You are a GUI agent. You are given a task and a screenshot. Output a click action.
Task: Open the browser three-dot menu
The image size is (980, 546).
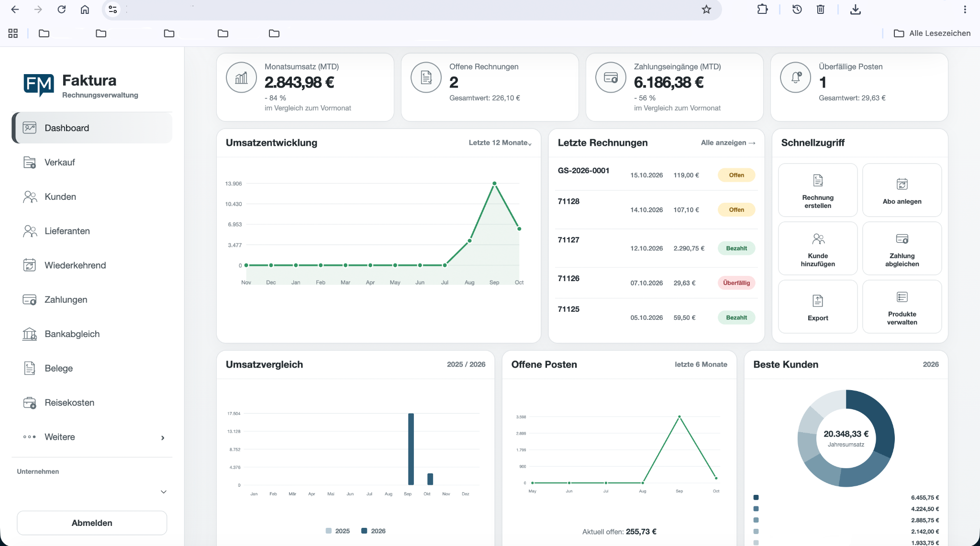(x=965, y=10)
